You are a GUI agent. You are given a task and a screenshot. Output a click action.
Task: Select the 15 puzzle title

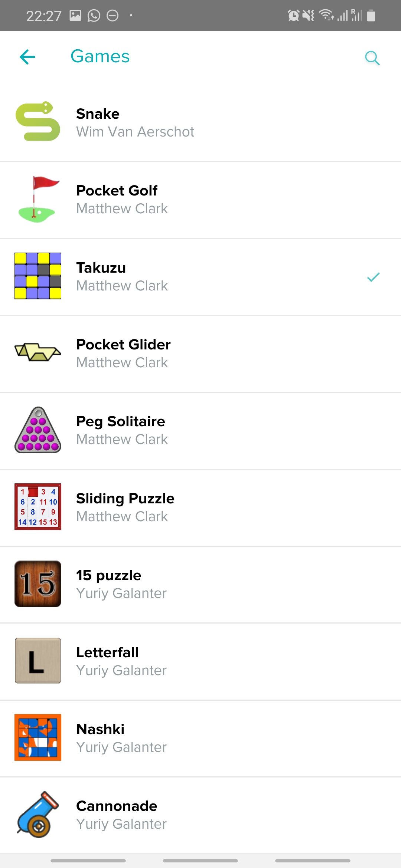(x=108, y=575)
